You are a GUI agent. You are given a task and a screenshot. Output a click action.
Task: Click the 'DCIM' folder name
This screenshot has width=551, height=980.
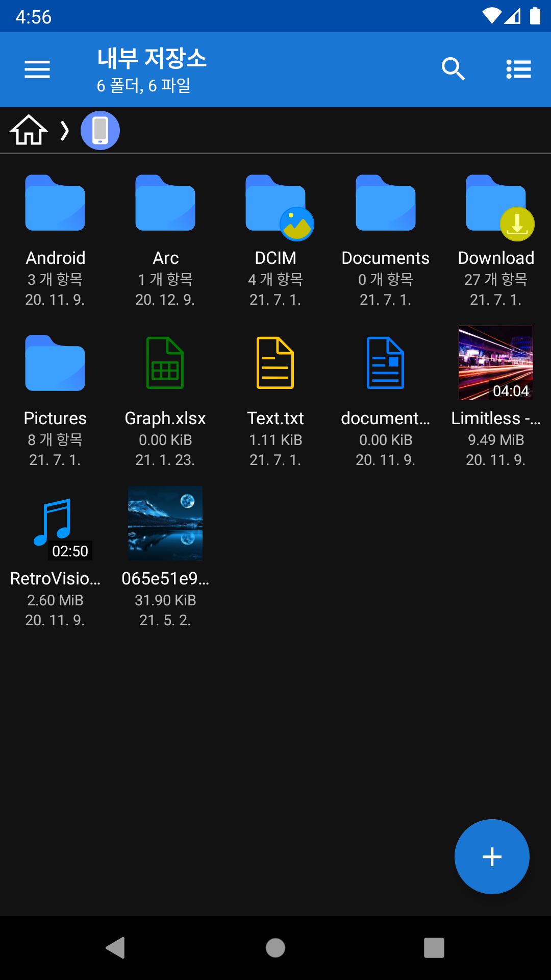275,258
